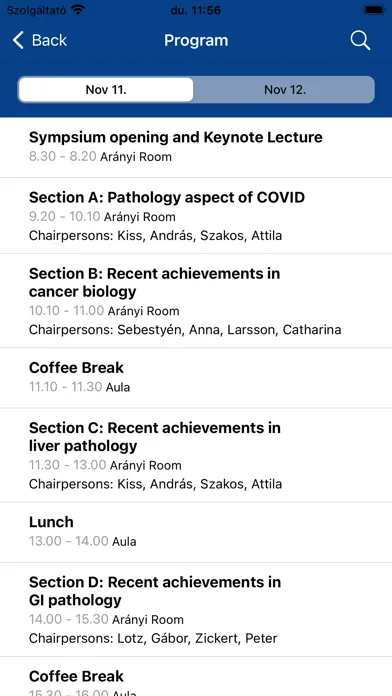Tap the Back chevron arrow

[18, 40]
